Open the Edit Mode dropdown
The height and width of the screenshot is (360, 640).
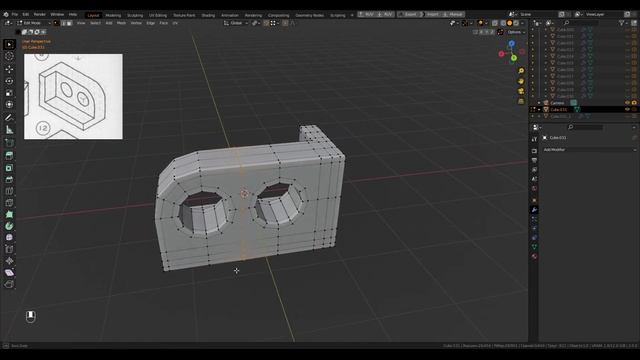34,23
